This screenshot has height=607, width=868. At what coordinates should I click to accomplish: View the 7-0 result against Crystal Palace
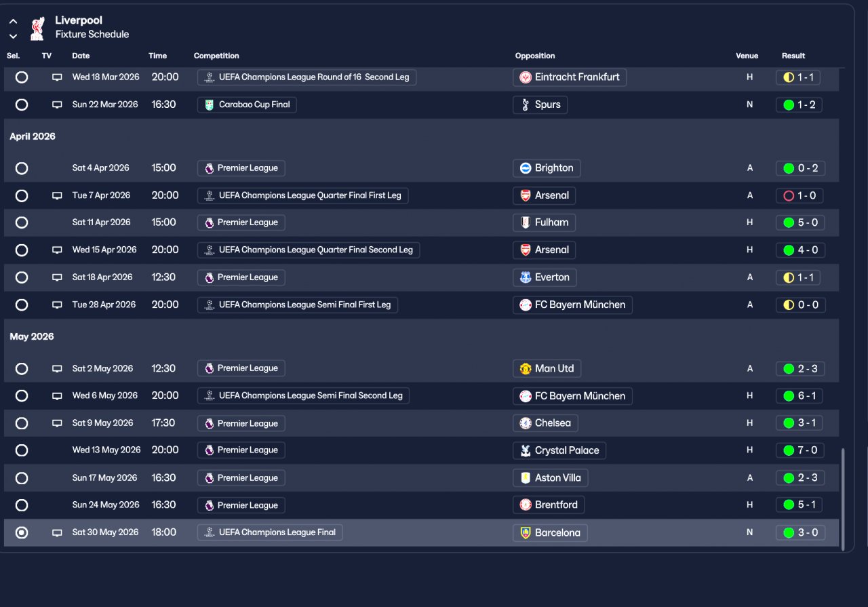(x=800, y=450)
